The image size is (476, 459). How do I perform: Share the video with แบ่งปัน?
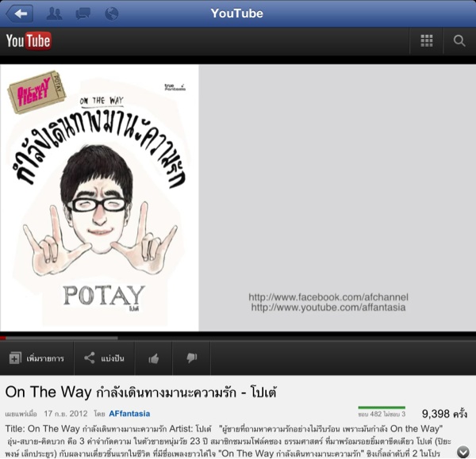(x=105, y=358)
